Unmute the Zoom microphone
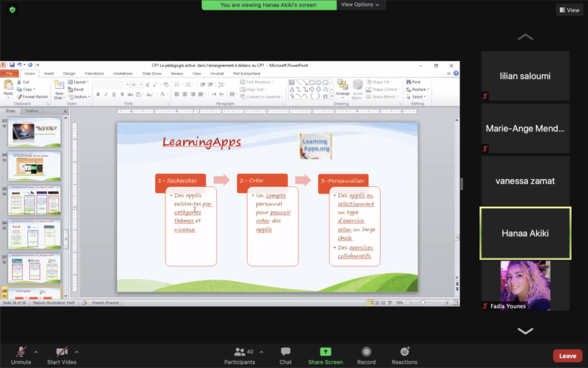The width and height of the screenshot is (588, 368). click(x=21, y=355)
